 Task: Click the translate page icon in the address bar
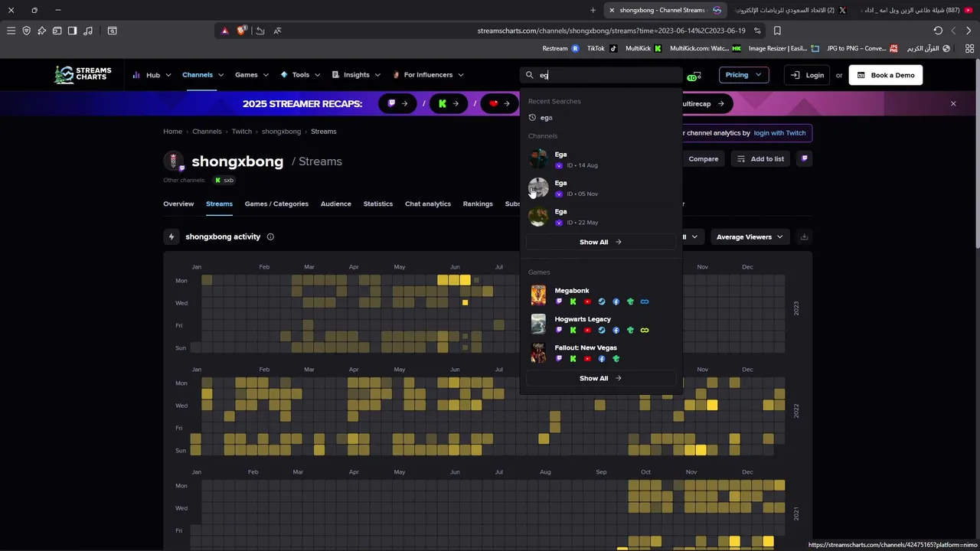point(277,31)
